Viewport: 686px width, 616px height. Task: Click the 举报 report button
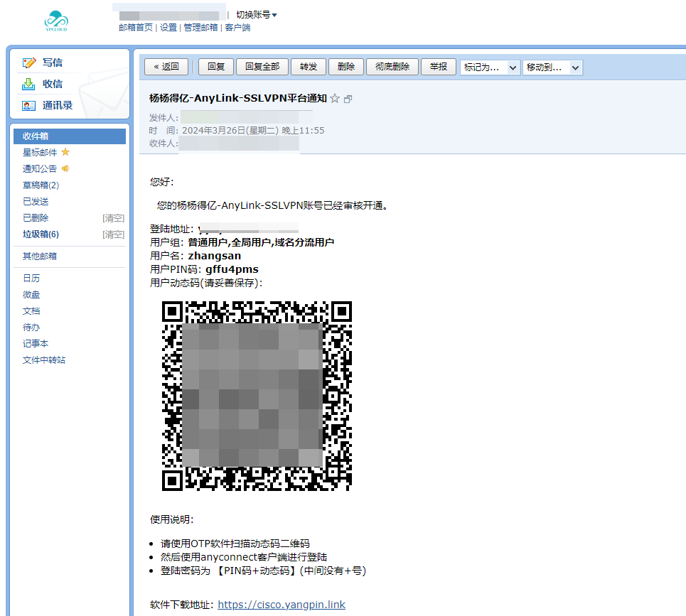tap(439, 67)
